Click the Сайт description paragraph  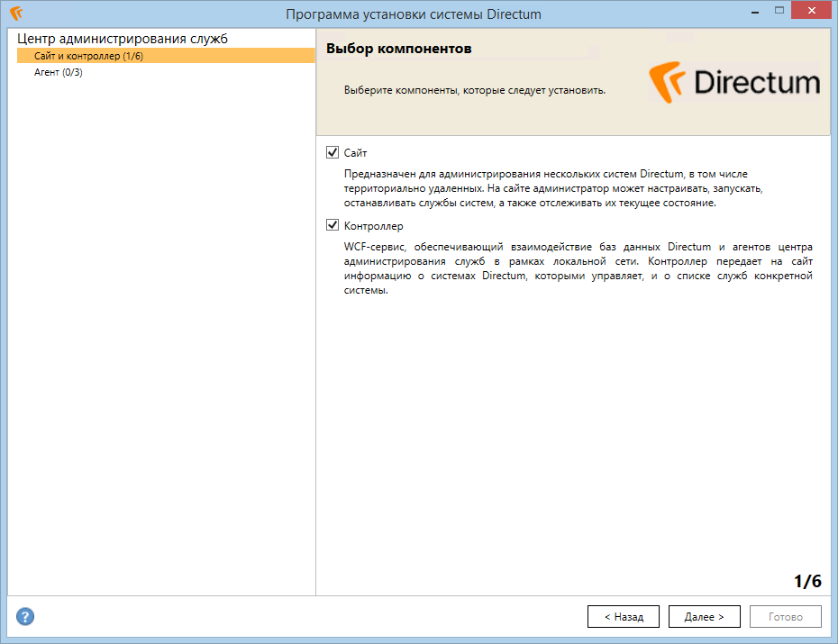coord(553,188)
